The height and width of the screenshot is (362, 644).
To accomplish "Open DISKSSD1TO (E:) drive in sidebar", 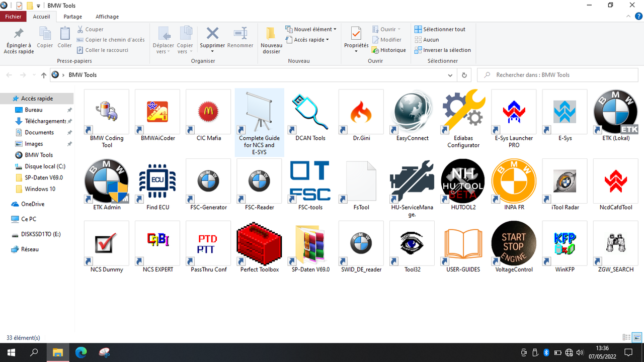I will [36, 234].
